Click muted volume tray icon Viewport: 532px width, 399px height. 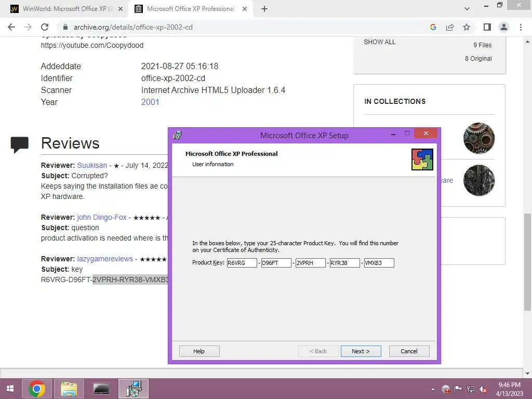483,389
